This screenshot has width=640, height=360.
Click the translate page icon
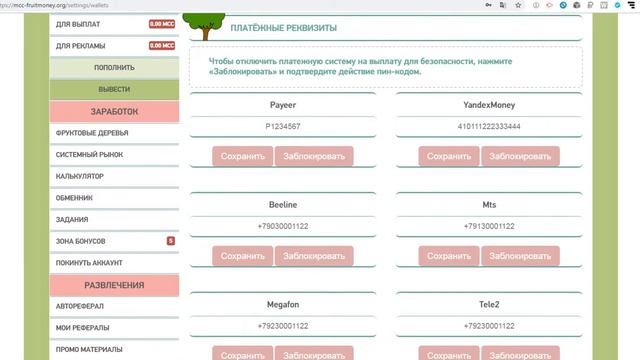[x=503, y=5]
